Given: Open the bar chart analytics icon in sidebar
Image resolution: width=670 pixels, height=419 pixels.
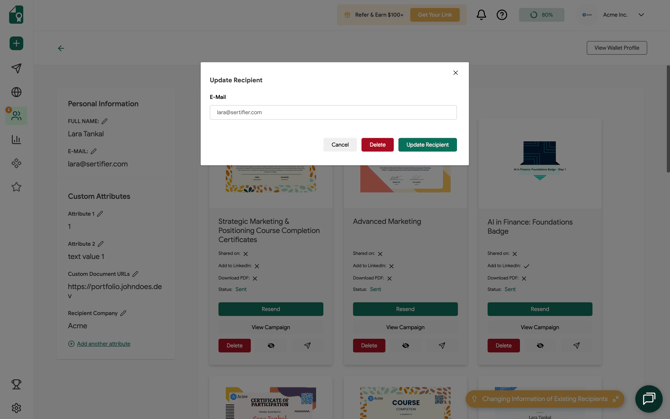Looking at the screenshot, I should tap(16, 140).
